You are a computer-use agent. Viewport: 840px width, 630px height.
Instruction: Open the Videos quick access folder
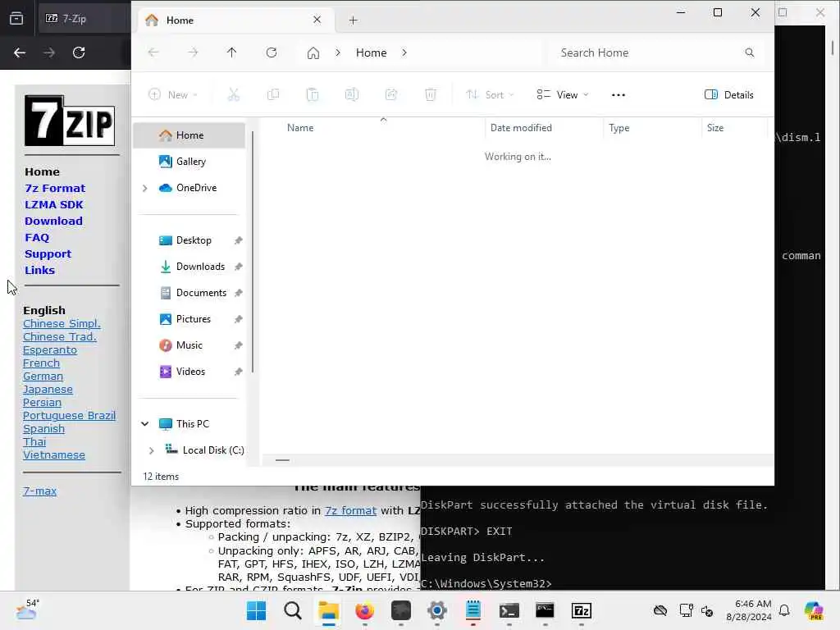(x=190, y=372)
